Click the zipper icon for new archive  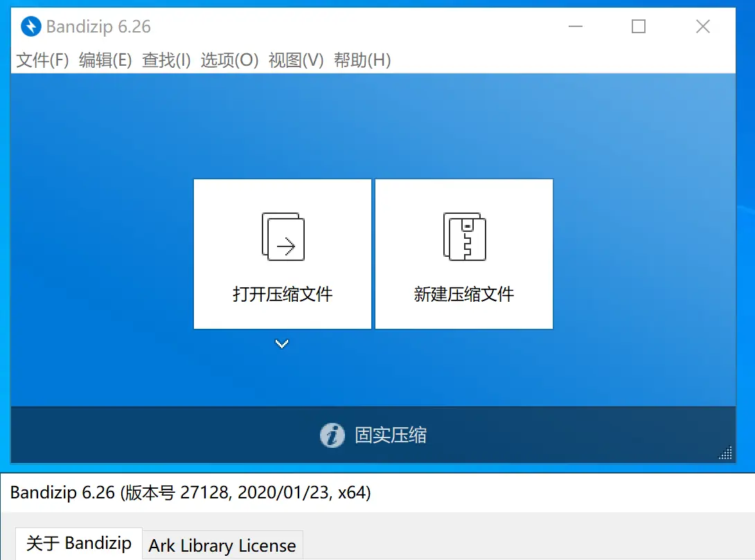pos(464,237)
